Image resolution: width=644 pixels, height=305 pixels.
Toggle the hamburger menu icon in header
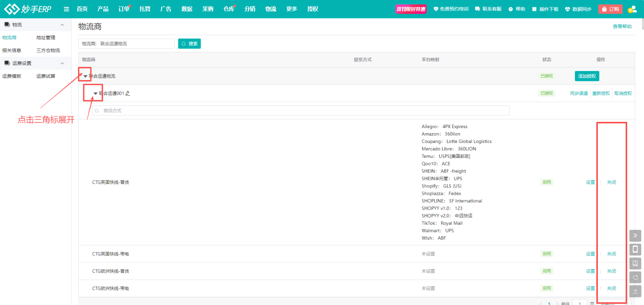(x=66, y=9)
